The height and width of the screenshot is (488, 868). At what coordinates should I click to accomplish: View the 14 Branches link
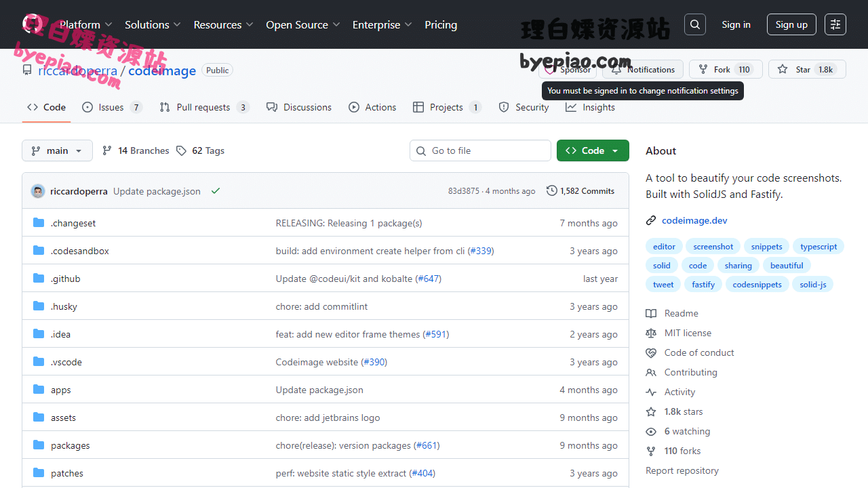click(x=136, y=150)
